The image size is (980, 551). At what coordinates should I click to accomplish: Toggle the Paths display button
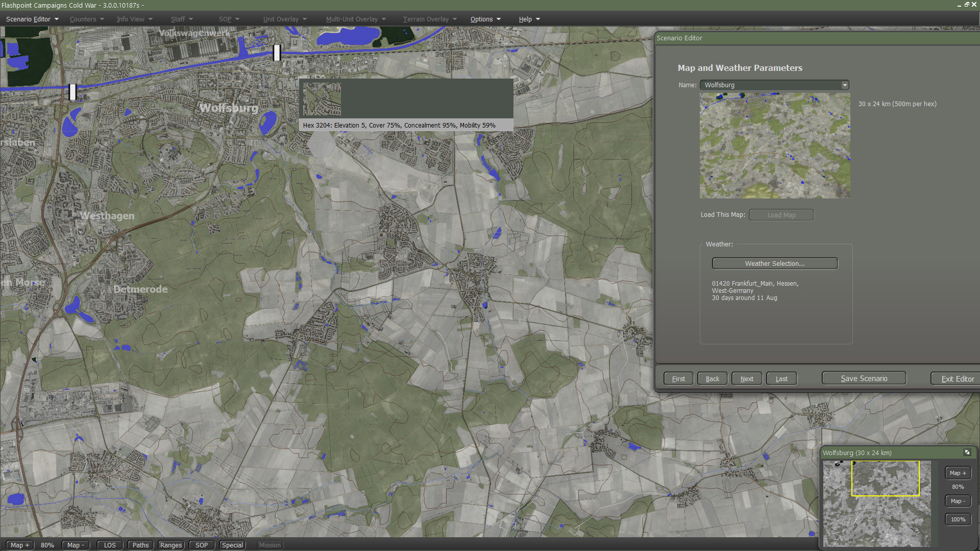tap(140, 545)
